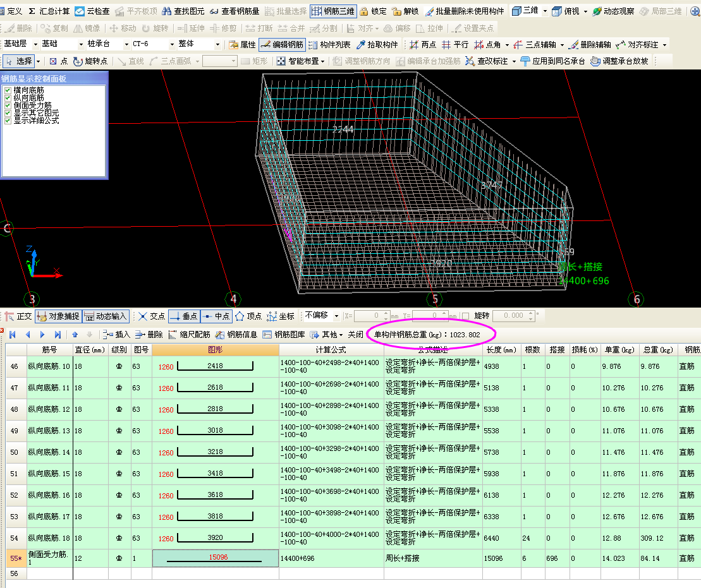701x588 pixels.
Task: Toggle 钢筋三维 view button
Action: 333,11
